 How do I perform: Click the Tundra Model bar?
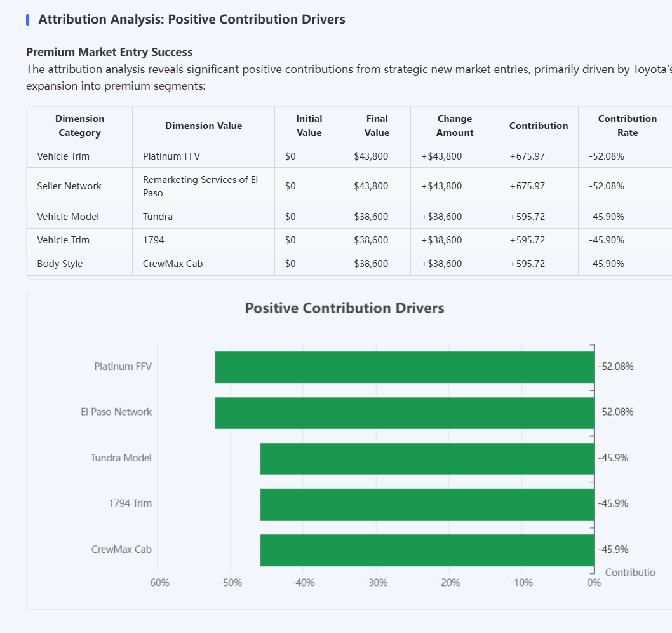tap(426, 458)
